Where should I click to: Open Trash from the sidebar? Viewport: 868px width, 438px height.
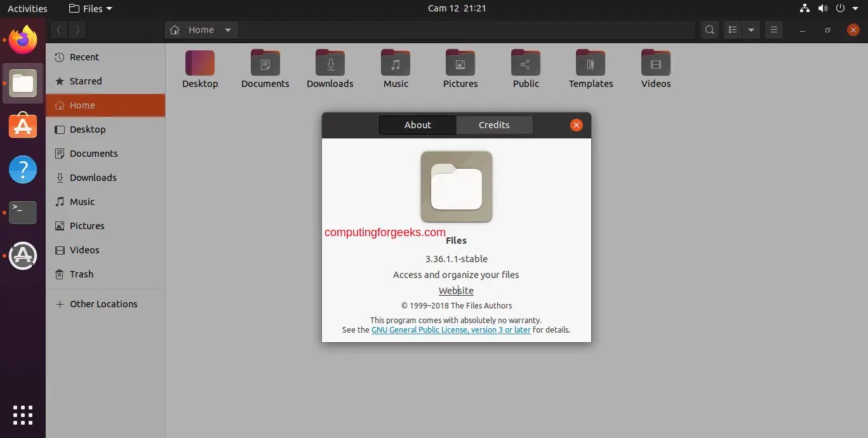pos(81,274)
